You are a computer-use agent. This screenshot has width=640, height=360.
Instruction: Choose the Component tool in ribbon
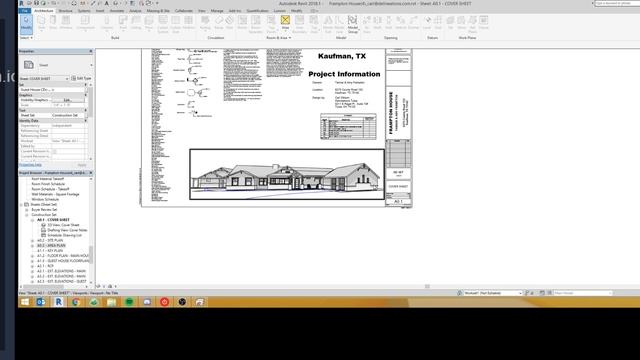85,23
